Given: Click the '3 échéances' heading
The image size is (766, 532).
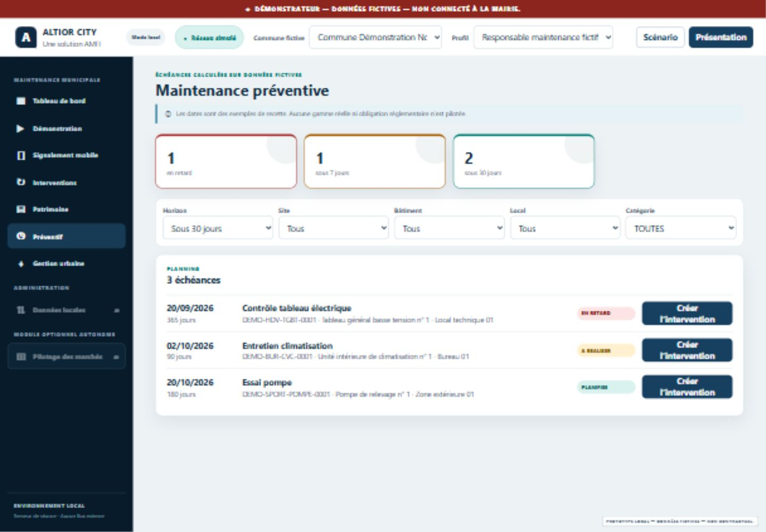Looking at the screenshot, I should (x=194, y=280).
